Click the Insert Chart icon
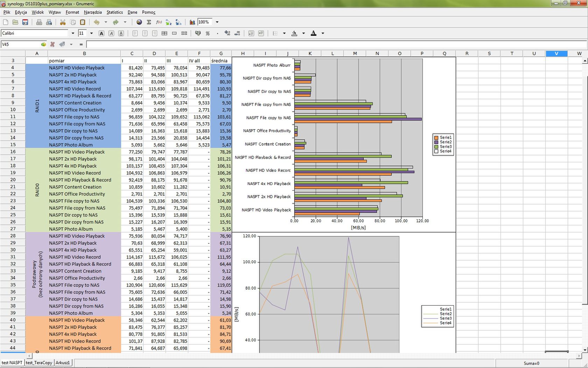Viewport: 588px width, 368px height. 192,22
